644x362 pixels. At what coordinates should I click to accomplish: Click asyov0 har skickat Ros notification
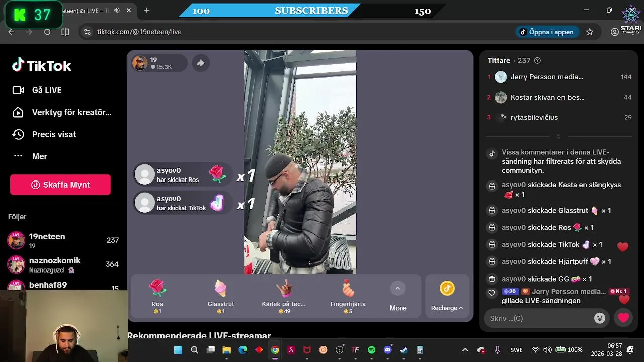pyautogui.click(x=183, y=174)
